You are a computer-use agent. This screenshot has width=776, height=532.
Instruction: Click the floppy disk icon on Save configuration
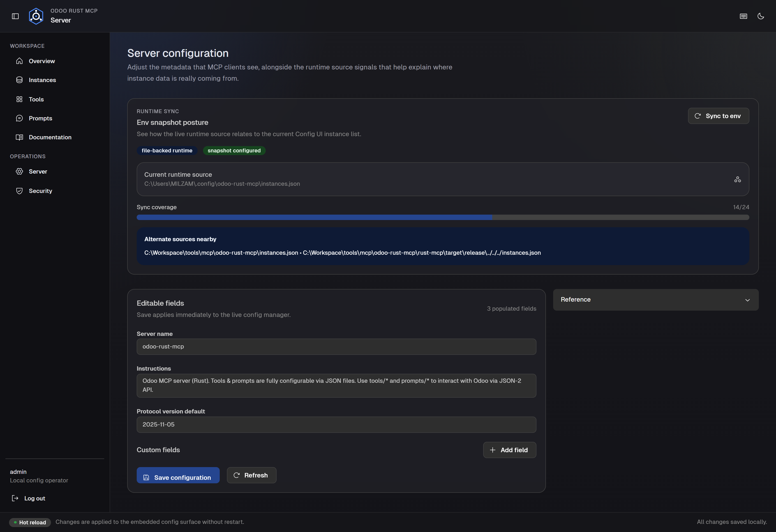coord(146,478)
